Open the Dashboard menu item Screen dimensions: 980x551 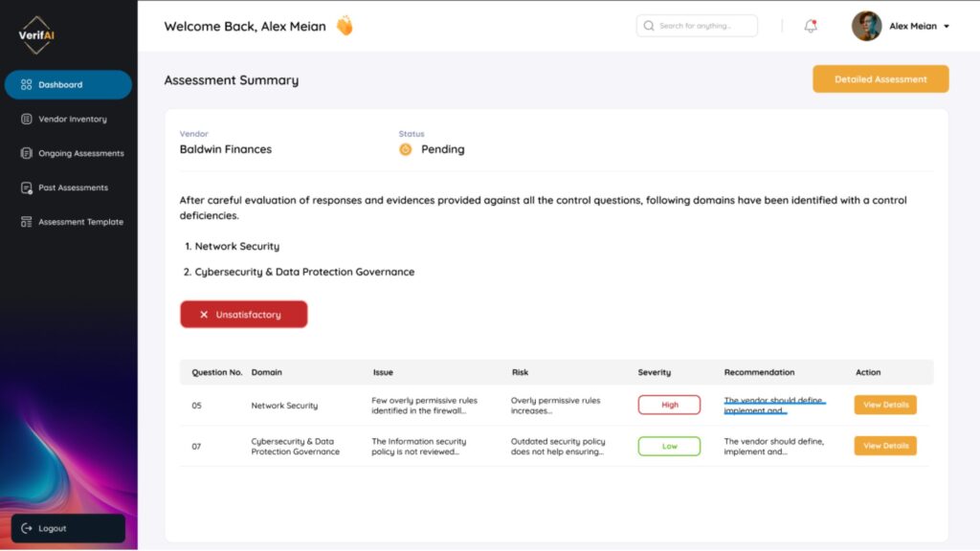[x=68, y=85]
